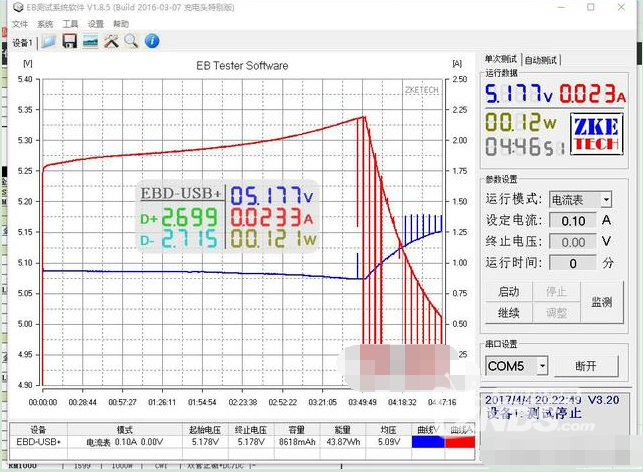
Task: Click the 起始电压 column header
Action: (205, 429)
